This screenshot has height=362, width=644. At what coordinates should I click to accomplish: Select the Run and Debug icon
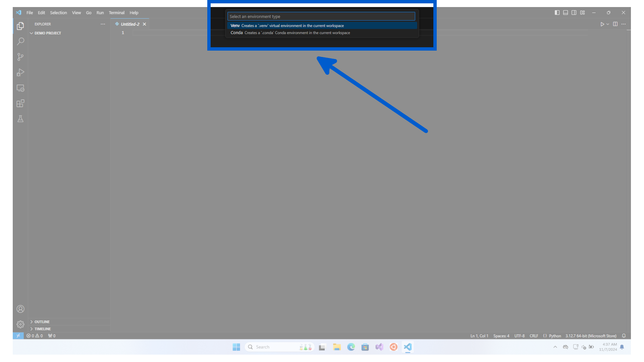coord(20,72)
